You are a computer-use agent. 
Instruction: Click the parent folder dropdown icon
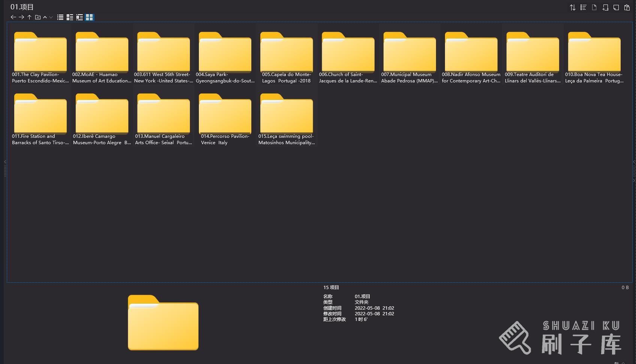pyautogui.click(x=38, y=17)
